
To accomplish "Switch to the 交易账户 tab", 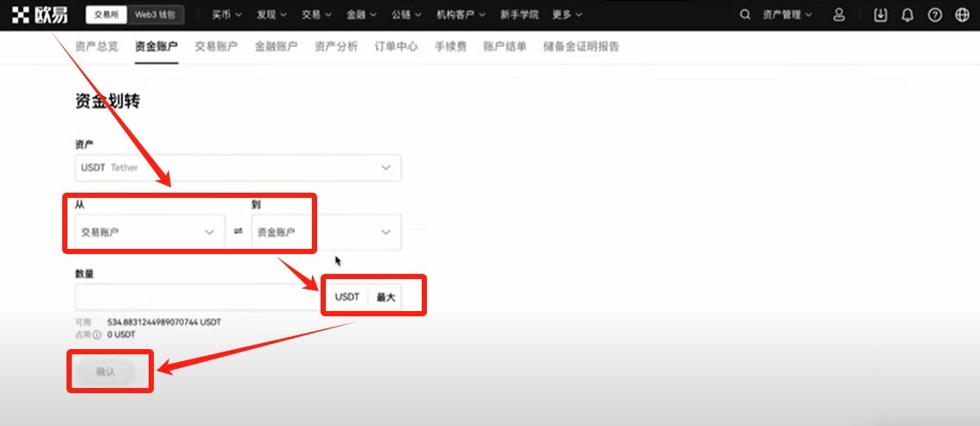I will point(216,47).
